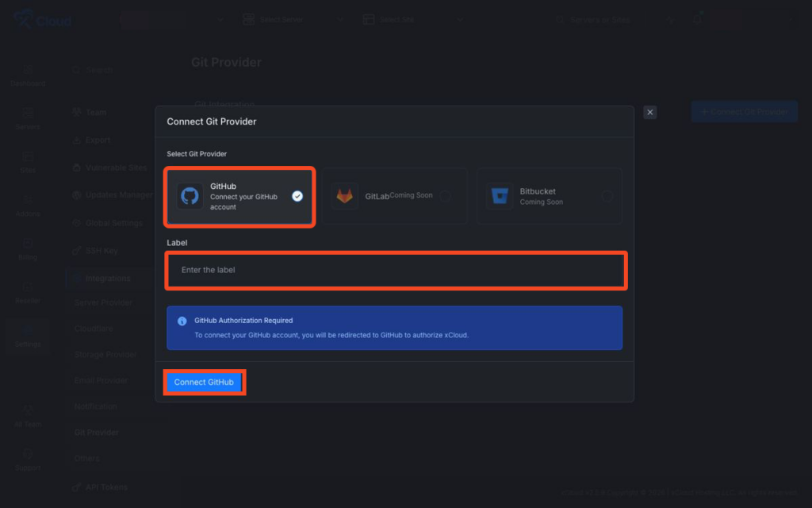Image resolution: width=812 pixels, height=508 pixels.
Task: Click into the Enter the label field
Action: [x=396, y=270]
